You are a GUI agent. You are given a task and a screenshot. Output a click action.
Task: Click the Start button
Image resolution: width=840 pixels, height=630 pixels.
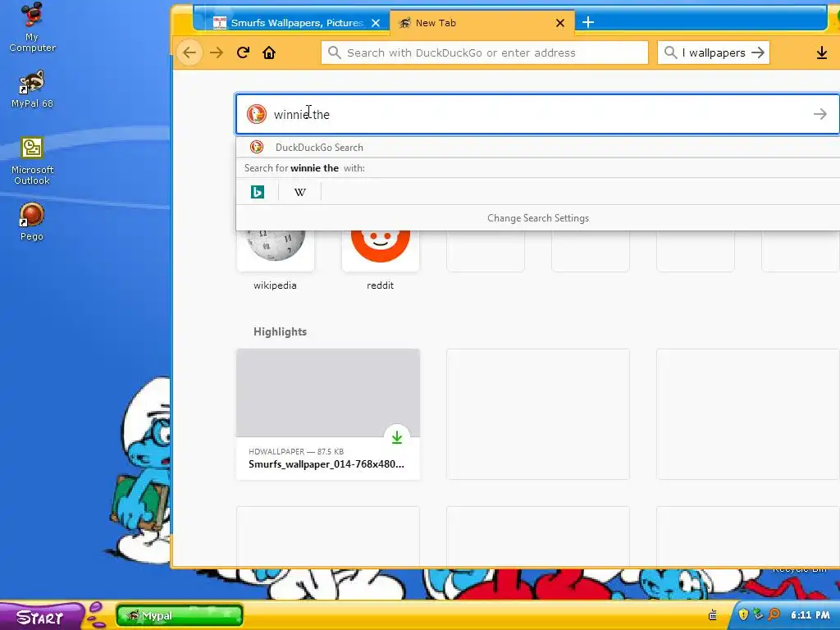[41, 616]
